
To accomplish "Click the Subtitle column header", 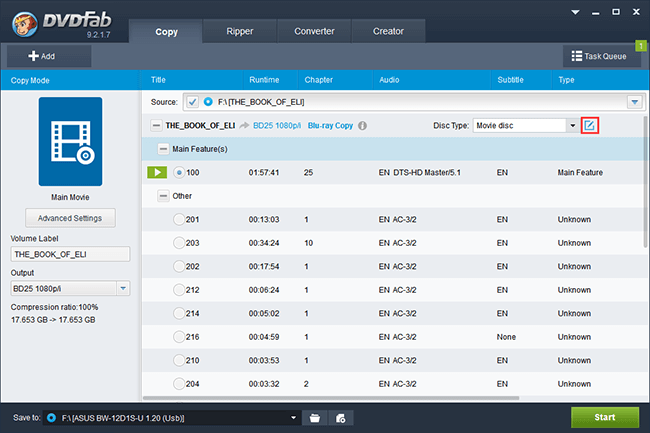I will tap(521, 80).
